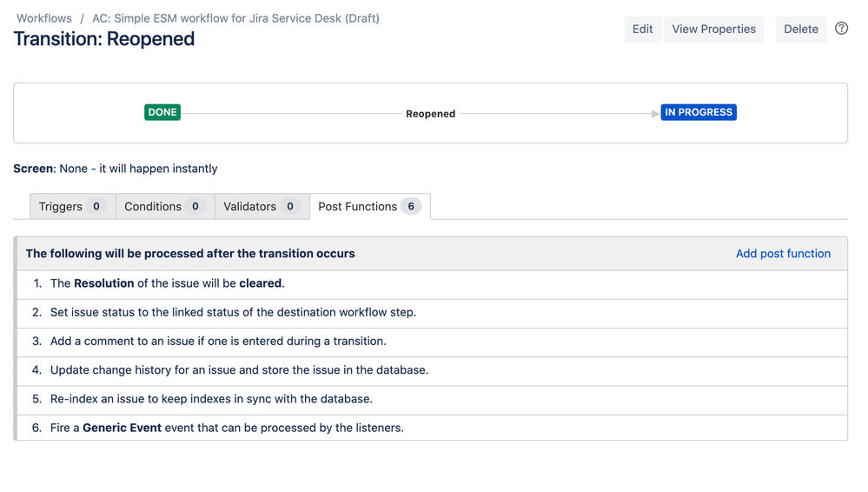This screenshot has width=868, height=492.
Task: Click the help question mark icon
Action: pos(841,29)
